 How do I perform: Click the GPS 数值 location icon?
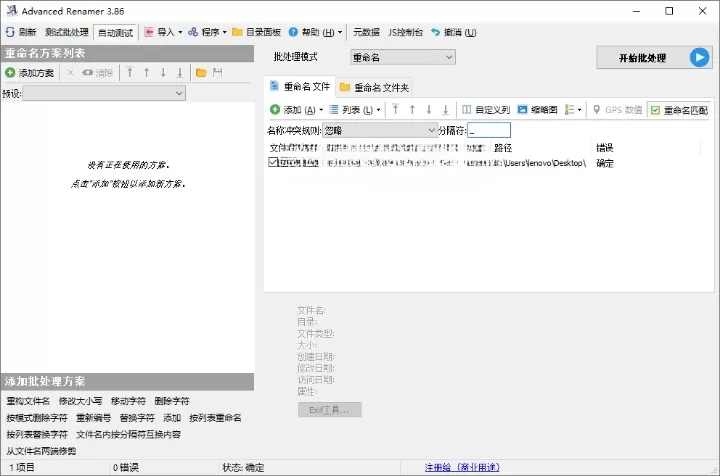coord(596,109)
